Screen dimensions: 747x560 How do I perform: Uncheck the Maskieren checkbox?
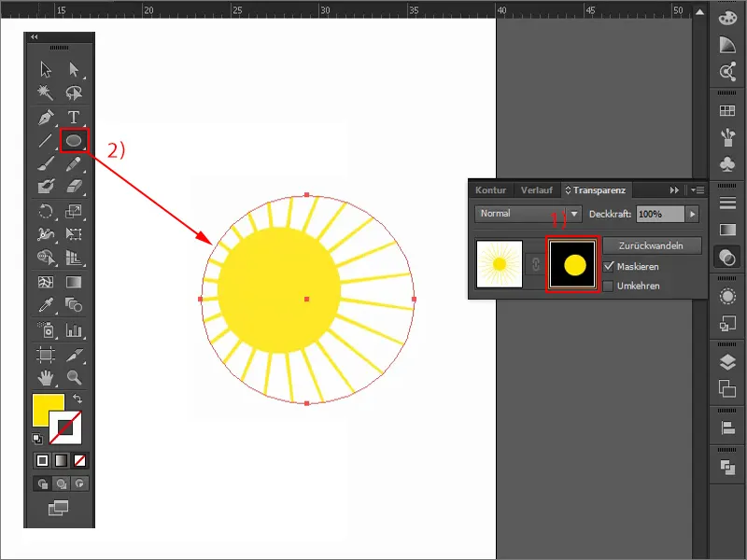tap(609, 267)
